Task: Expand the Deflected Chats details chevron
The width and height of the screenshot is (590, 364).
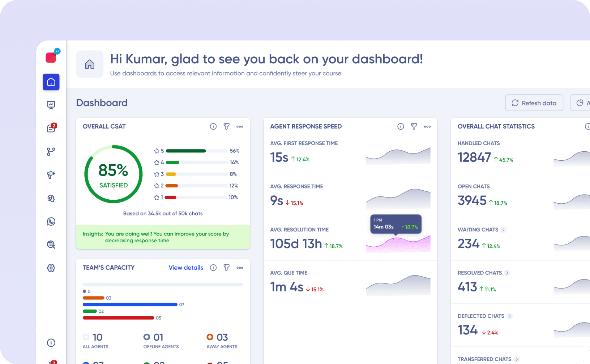Action: coord(510,316)
